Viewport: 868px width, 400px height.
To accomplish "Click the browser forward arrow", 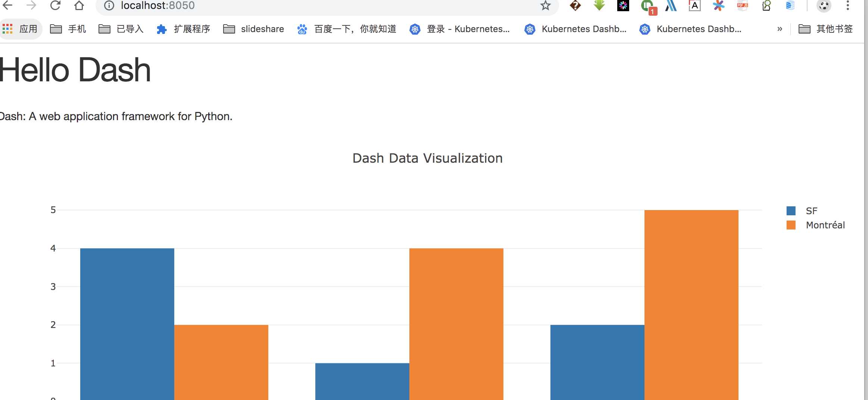I will 31,5.
